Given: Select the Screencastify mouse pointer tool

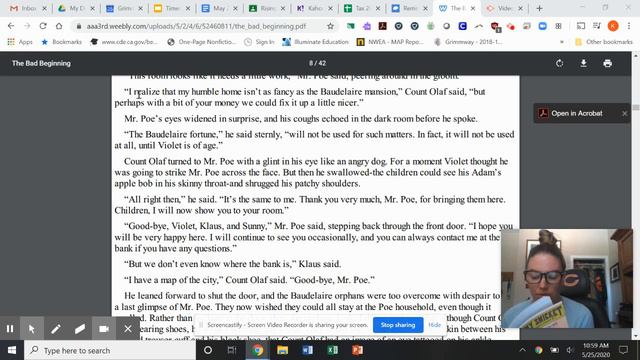Looking at the screenshot, I should [x=31, y=329].
